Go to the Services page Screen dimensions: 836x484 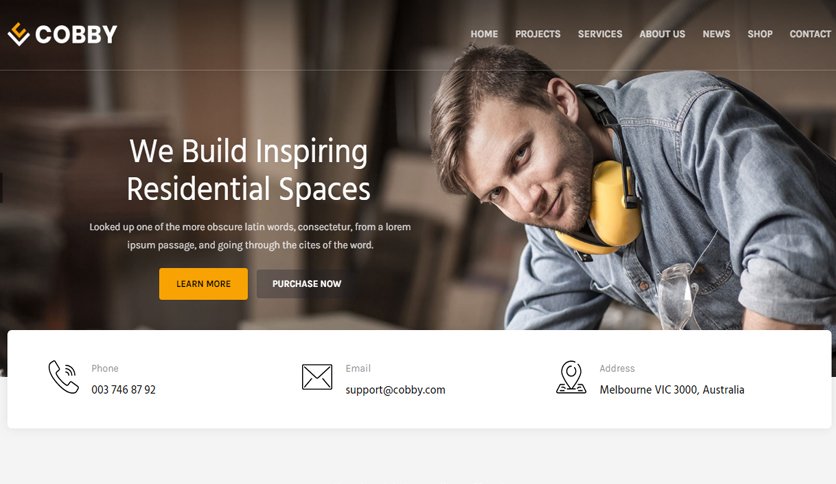pos(600,34)
